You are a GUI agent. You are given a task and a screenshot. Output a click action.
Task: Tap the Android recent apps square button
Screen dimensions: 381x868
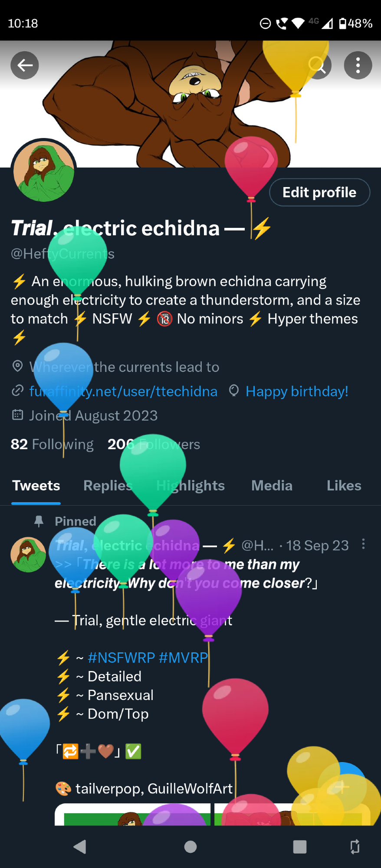tap(300, 847)
